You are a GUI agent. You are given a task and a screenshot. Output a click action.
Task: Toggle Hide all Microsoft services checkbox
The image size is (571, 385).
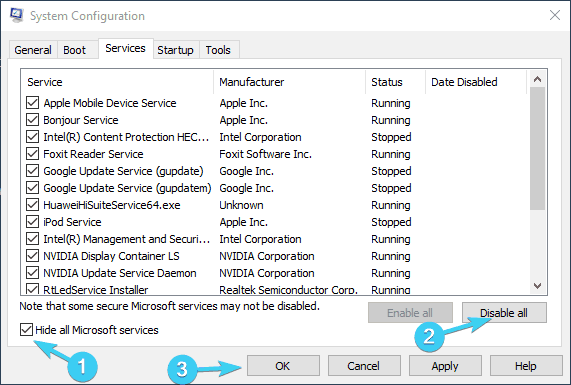coord(27,330)
